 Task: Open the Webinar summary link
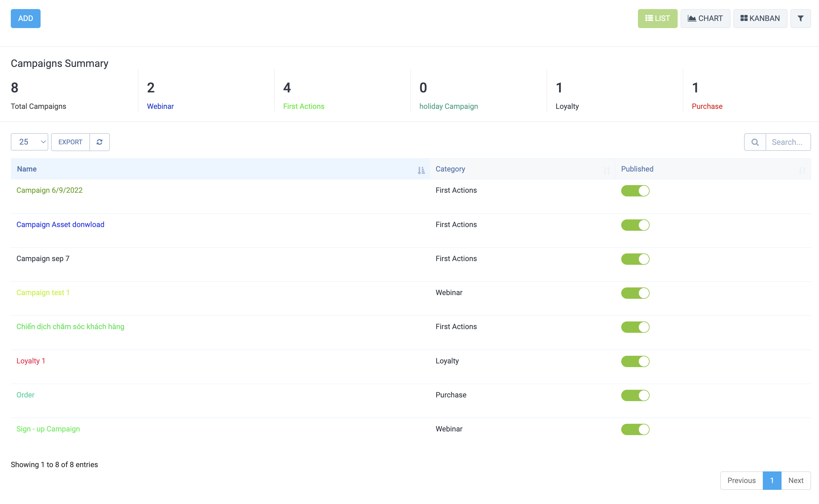point(160,106)
